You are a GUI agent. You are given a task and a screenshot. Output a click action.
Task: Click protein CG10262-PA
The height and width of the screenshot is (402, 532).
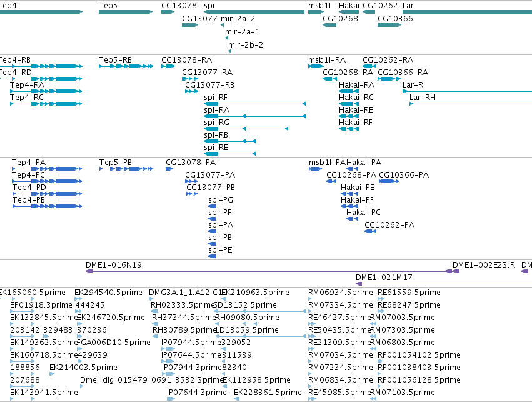389,225
